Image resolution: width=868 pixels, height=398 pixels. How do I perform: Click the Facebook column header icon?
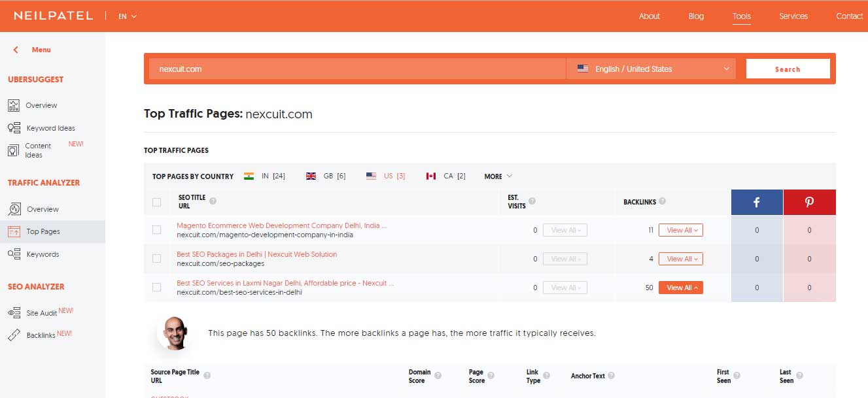(x=757, y=202)
